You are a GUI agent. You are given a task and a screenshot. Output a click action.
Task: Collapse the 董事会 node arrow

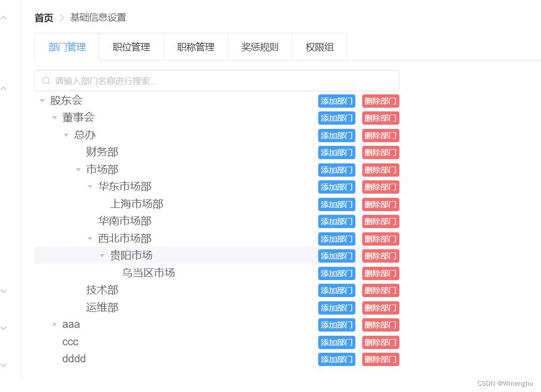pyautogui.click(x=54, y=118)
